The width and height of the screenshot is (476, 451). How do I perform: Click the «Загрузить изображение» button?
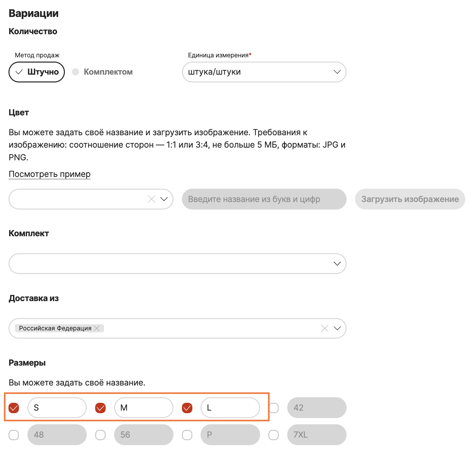point(410,199)
